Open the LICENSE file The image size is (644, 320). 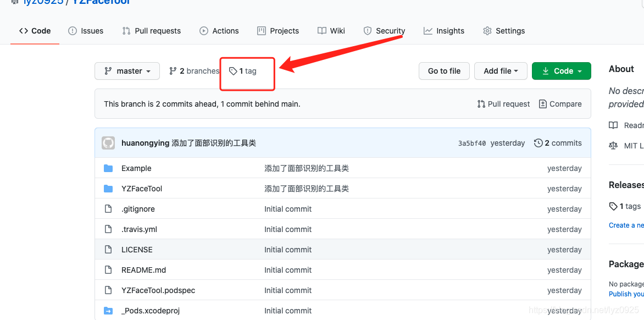(x=137, y=250)
